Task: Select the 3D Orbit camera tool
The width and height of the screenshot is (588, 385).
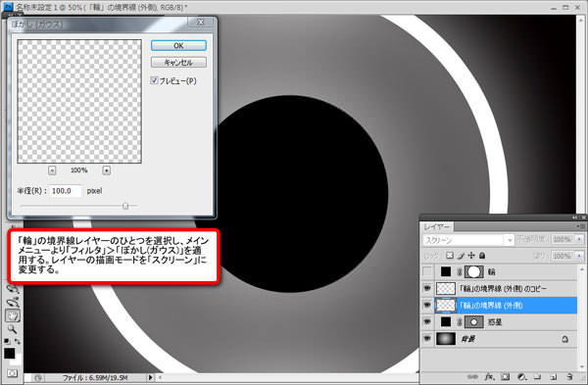Action: [x=13, y=302]
